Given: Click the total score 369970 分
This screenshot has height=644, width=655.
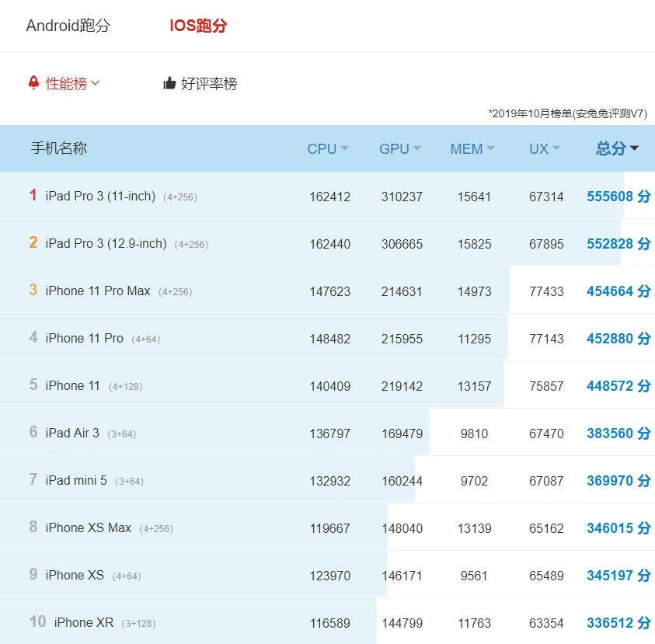Looking at the screenshot, I should coord(618,481).
